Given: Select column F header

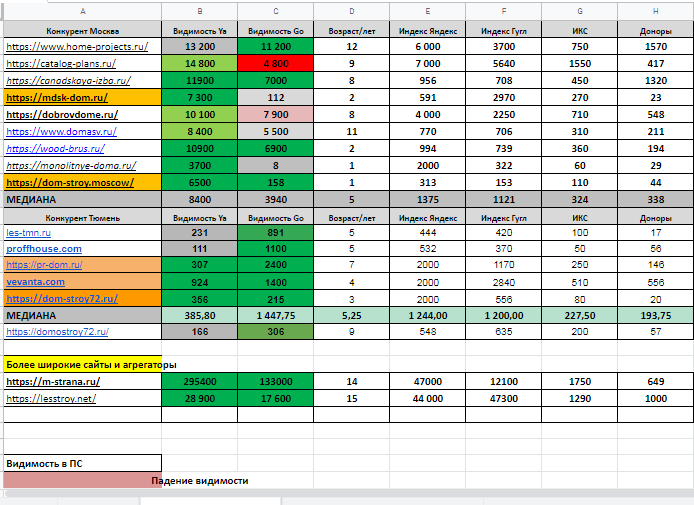Looking at the screenshot, I should click(504, 12).
